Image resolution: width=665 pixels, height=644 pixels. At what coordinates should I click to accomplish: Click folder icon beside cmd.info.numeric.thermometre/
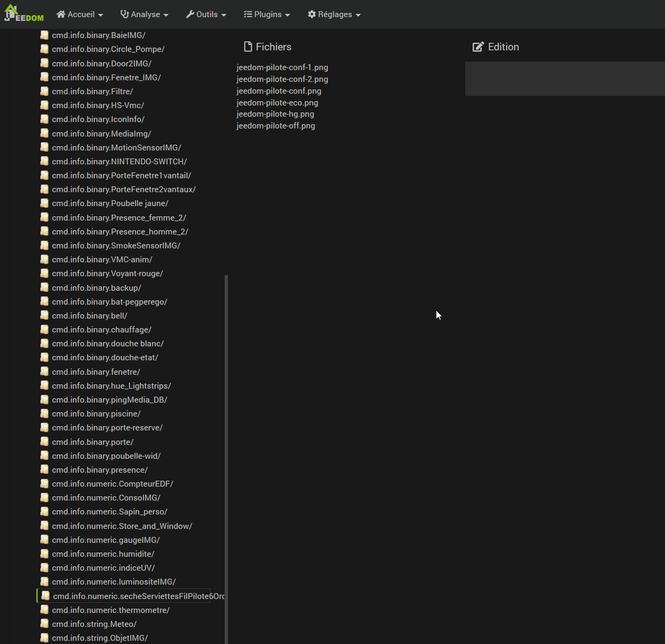tap(44, 610)
